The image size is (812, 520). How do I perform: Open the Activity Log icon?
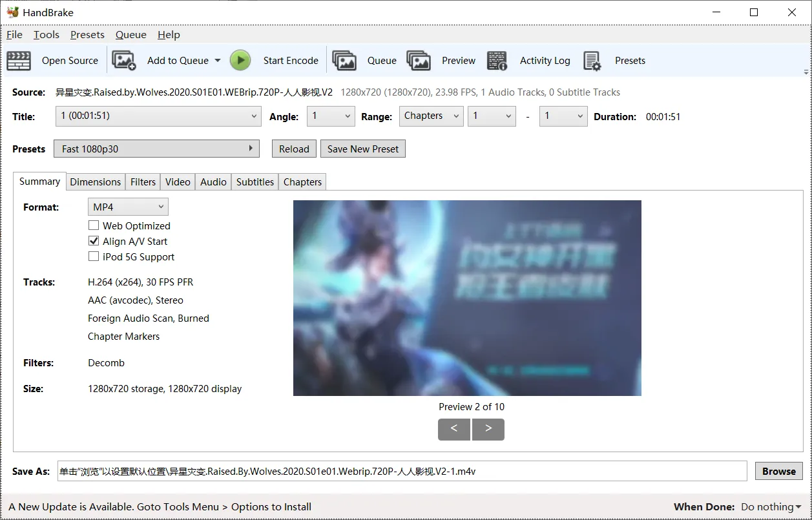click(497, 61)
